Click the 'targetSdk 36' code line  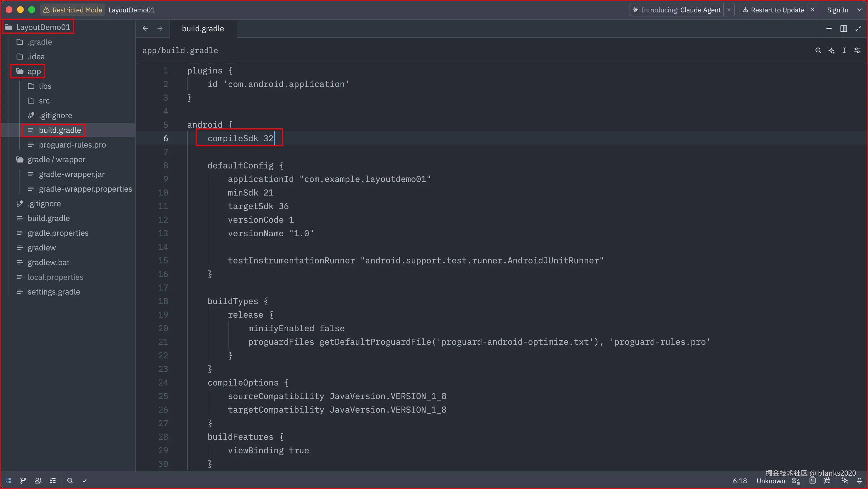click(258, 206)
